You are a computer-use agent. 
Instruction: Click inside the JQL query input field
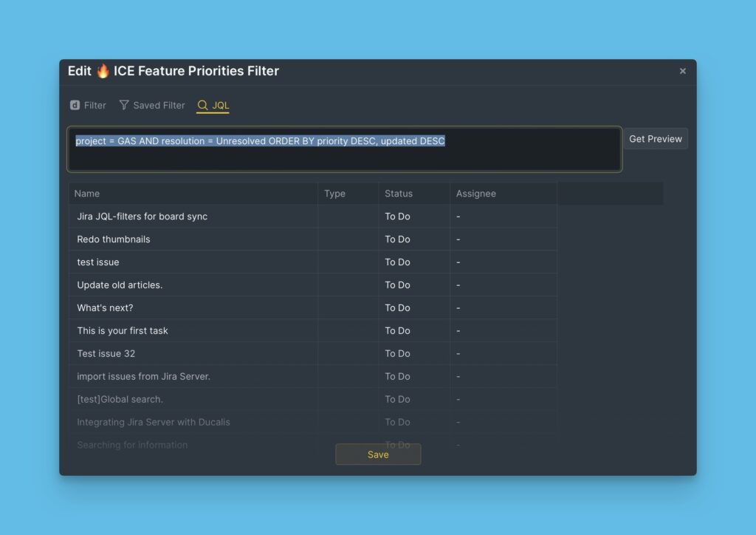pos(343,148)
